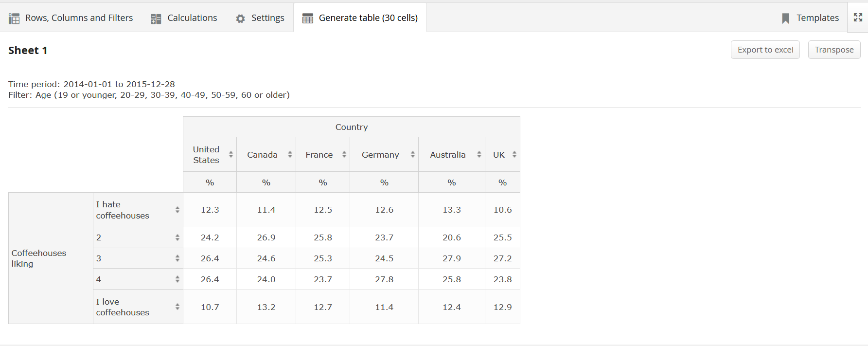Screen dimensions: 868x346
Task: Click the Coffeehouses liking row header
Action: pyautogui.click(x=51, y=258)
